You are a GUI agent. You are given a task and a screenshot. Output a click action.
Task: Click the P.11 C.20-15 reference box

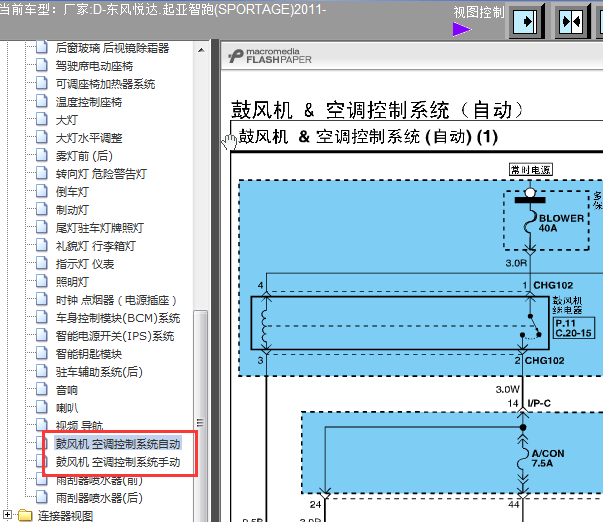[573, 328]
